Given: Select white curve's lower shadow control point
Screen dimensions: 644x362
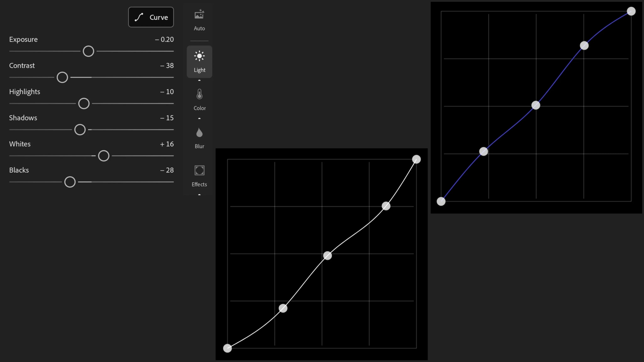Looking at the screenshot, I should click(x=283, y=308).
